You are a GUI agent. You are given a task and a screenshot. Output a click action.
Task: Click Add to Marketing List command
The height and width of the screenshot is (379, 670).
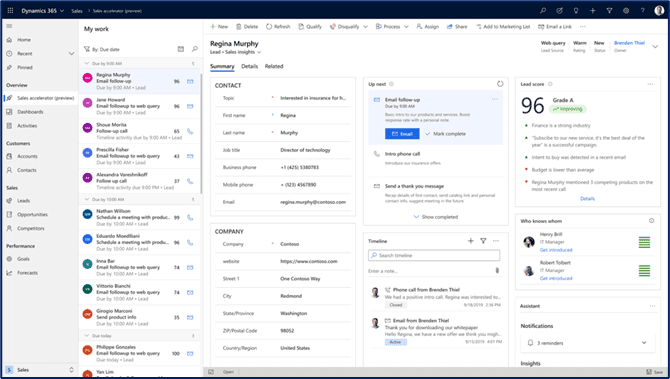tap(503, 26)
